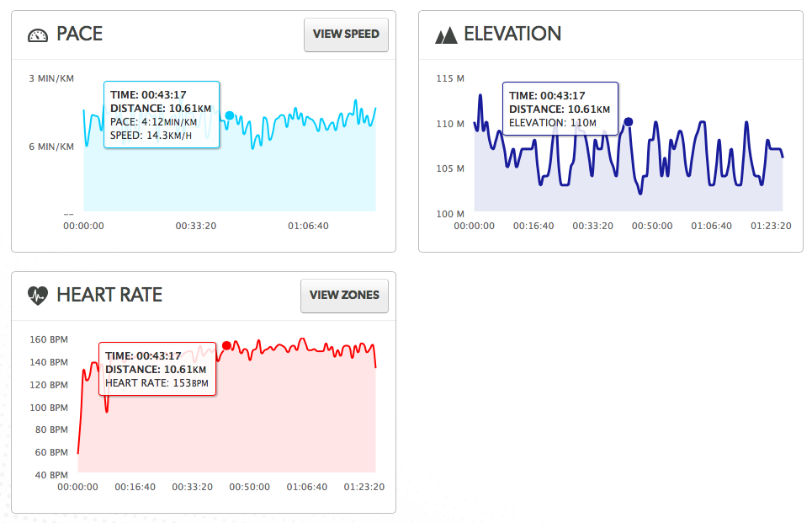812x523 pixels.
Task: Click the pace tooltip showing 4:12 min/km
Action: tap(162, 115)
